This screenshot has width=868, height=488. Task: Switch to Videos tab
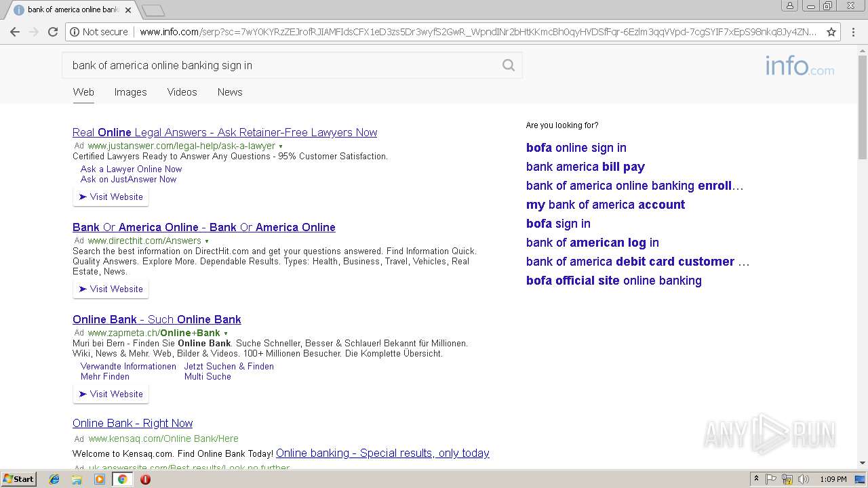[182, 92]
